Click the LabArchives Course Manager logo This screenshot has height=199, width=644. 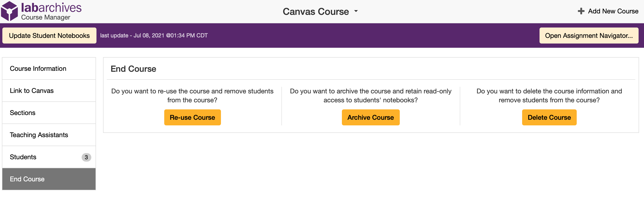(41, 11)
